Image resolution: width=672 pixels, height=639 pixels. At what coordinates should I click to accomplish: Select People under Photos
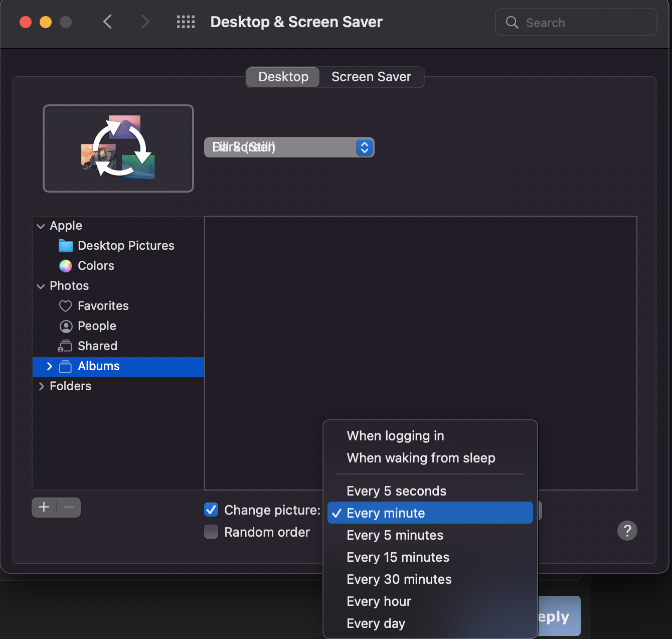click(x=118, y=326)
